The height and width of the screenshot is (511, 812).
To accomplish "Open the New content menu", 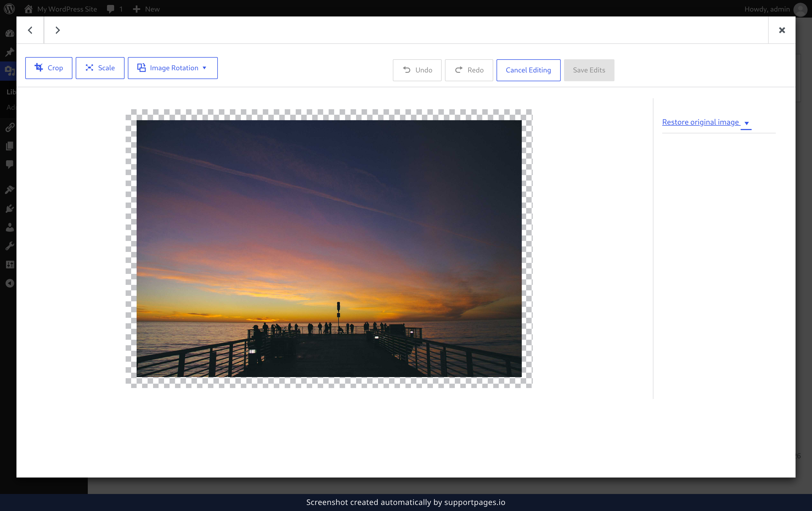I will click(146, 9).
